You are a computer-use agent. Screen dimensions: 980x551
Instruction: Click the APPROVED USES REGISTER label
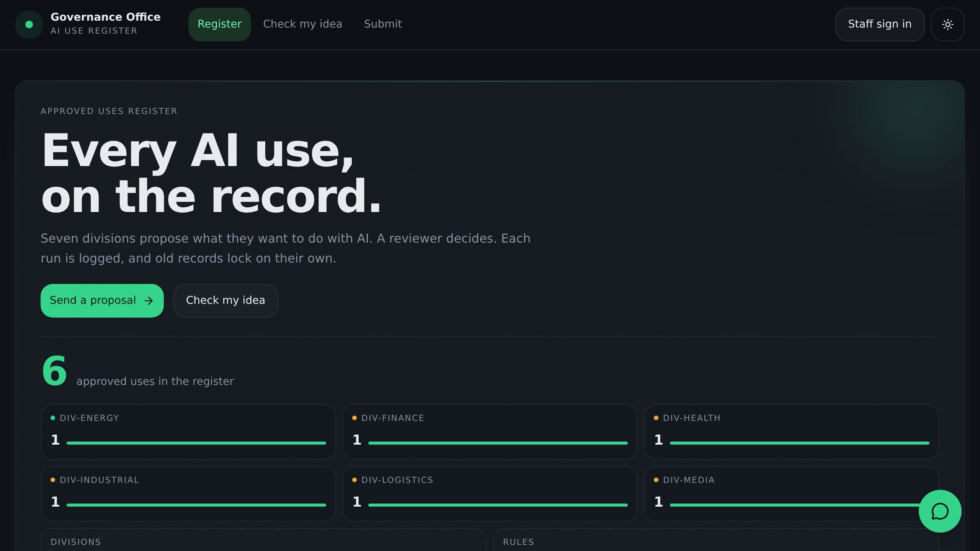109,111
